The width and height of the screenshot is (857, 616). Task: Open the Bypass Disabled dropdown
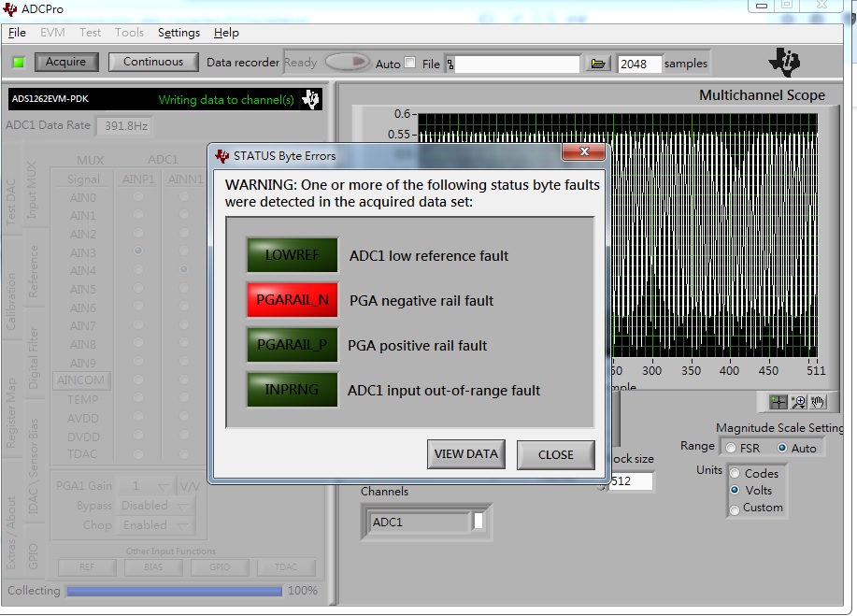coord(156,506)
